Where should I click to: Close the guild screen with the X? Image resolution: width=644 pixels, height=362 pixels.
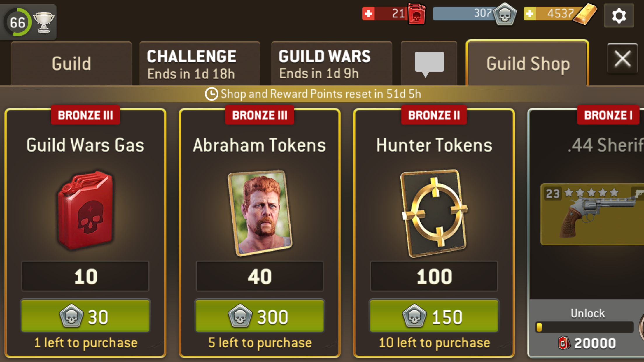(622, 59)
